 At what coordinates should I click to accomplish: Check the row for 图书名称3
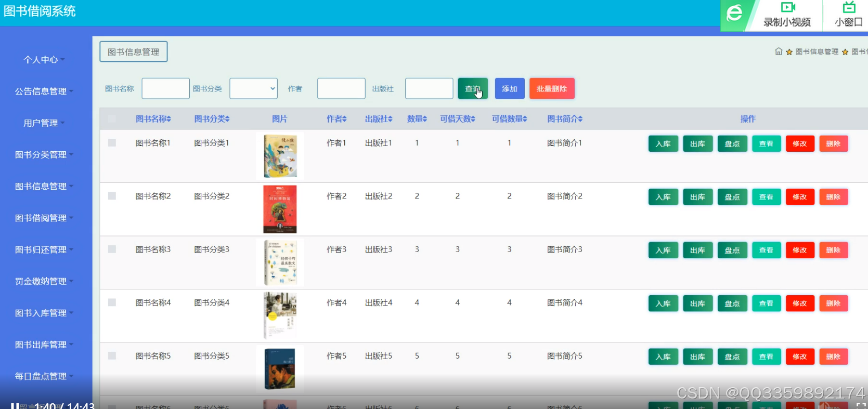[x=112, y=249]
